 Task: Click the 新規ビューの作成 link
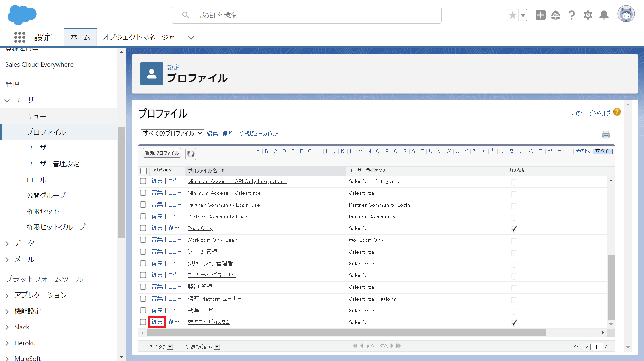259,133
